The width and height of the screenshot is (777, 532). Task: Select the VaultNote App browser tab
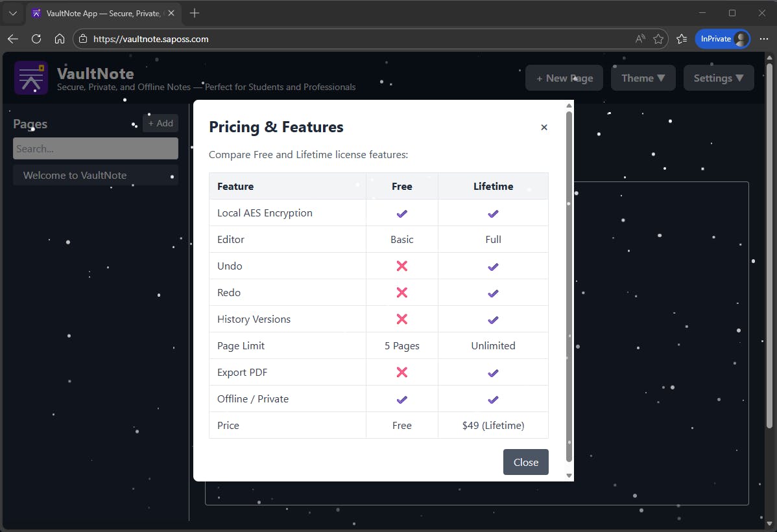97,13
